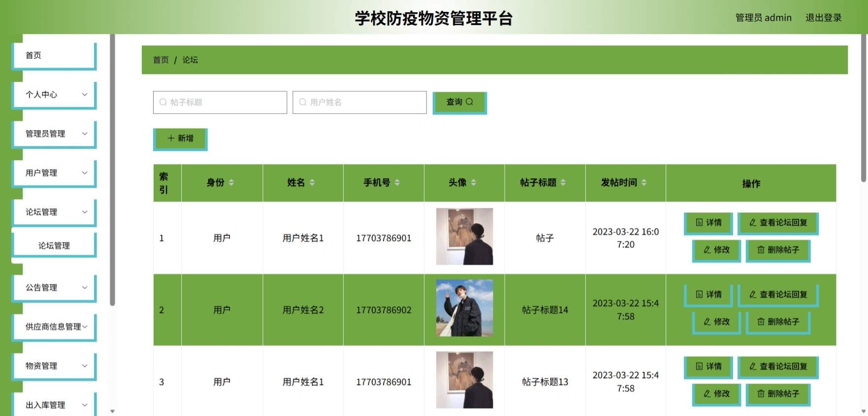Click 管理员 admin in the header

point(763,18)
